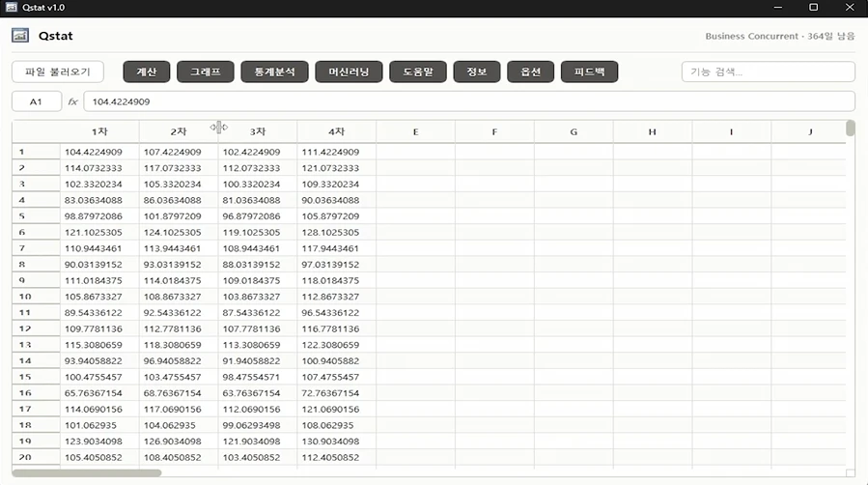This screenshot has height=485, width=868.
Task: Open the 도움말 menu
Action: 418,71
